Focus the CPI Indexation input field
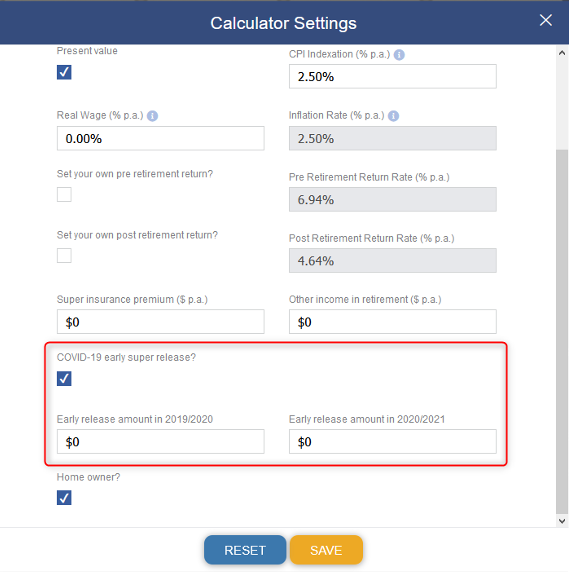The height and width of the screenshot is (572, 569). pos(393,76)
